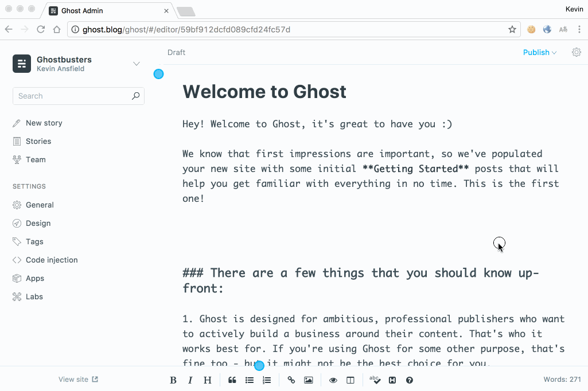Screen dimensions: 588x391
Task: Click the Welcome to Ghost title field
Action: pyautogui.click(x=264, y=92)
